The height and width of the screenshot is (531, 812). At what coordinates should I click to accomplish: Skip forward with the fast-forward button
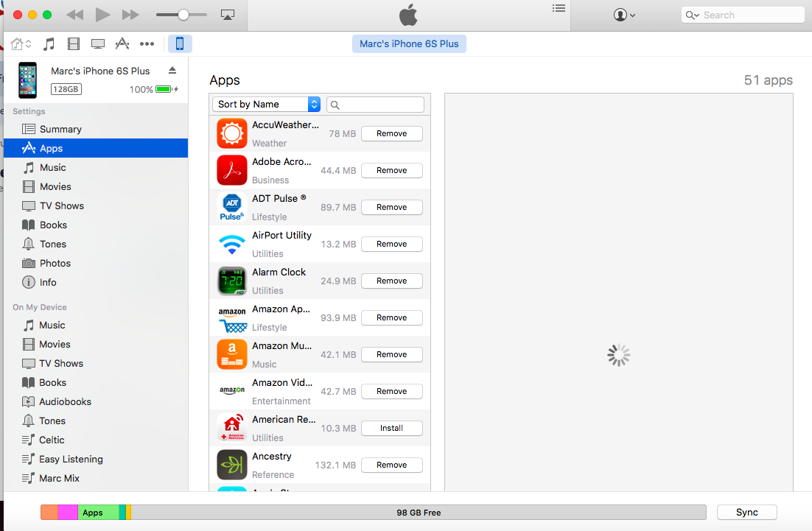tap(130, 15)
